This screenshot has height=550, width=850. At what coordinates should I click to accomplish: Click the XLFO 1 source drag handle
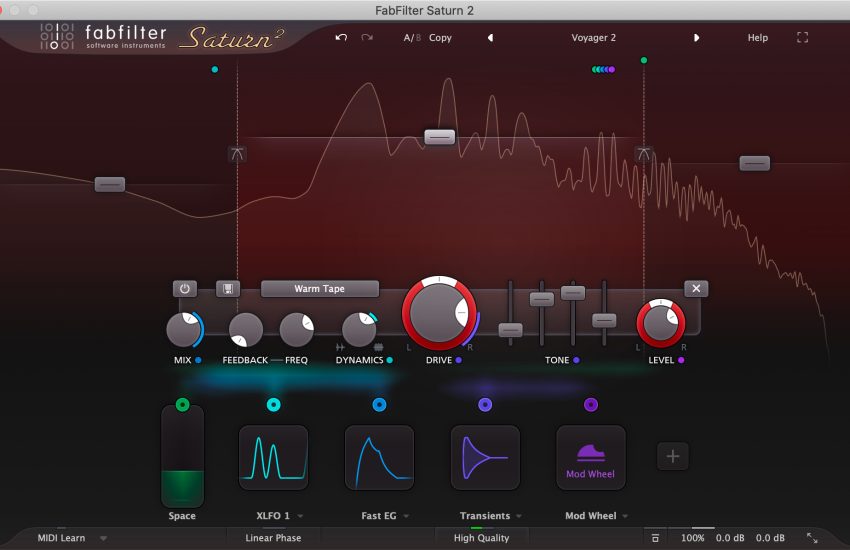tap(274, 404)
